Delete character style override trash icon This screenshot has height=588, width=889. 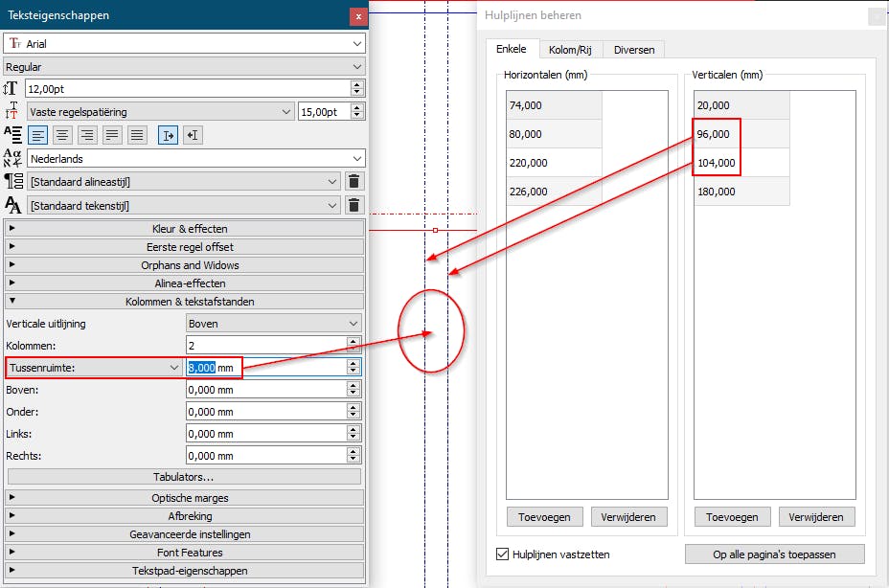[x=353, y=205]
